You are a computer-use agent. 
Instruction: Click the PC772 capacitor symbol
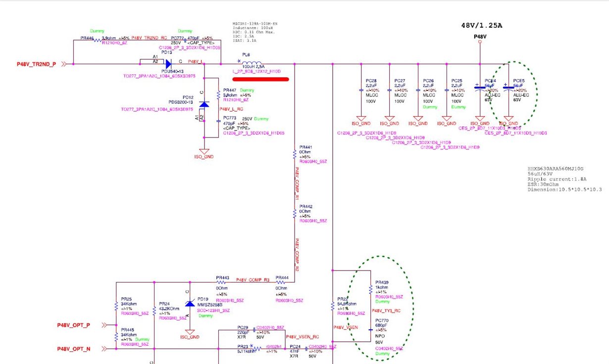(185, 41)
